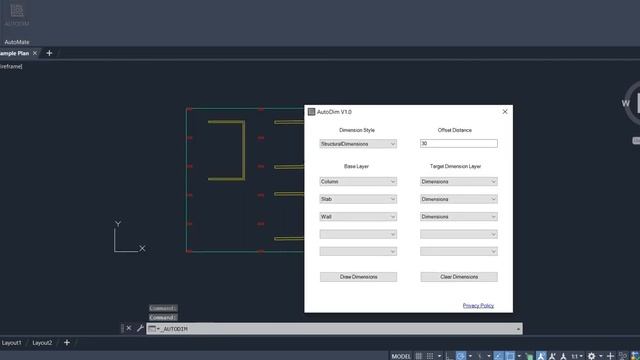Open the first empty target dimension layer dropdown
Screen dimensions: 640x360
pyautogui.click(x=459, y=234)
